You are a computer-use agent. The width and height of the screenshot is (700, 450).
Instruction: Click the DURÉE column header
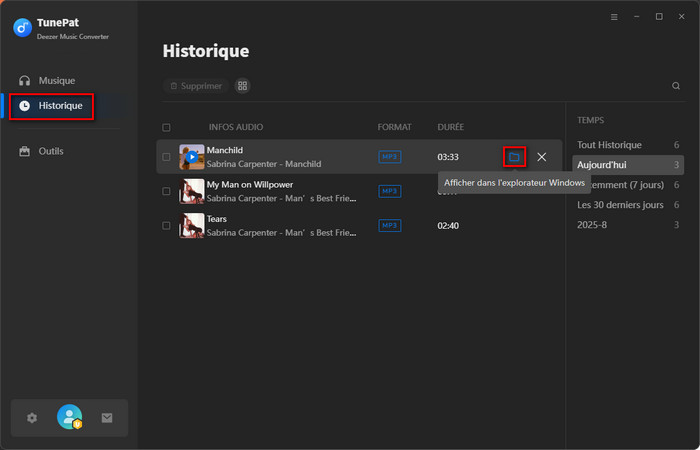coord(450,127)
